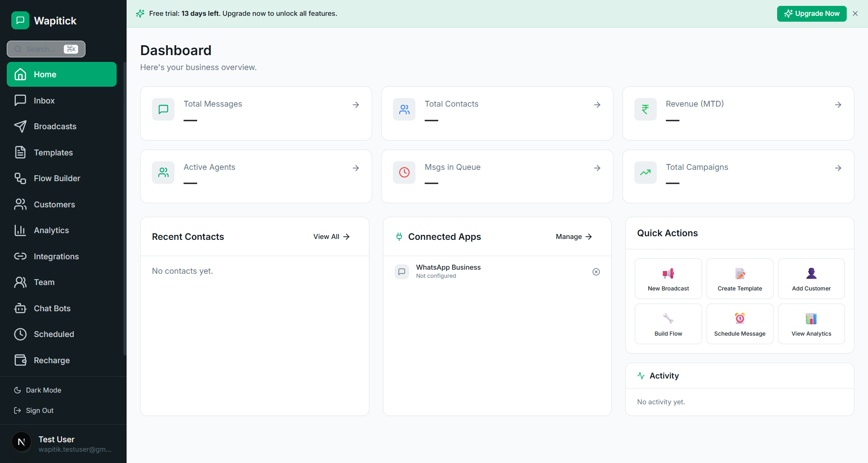Click the WhatsApp Business status x-circle icon
The image size is (868, 463).
596,272
